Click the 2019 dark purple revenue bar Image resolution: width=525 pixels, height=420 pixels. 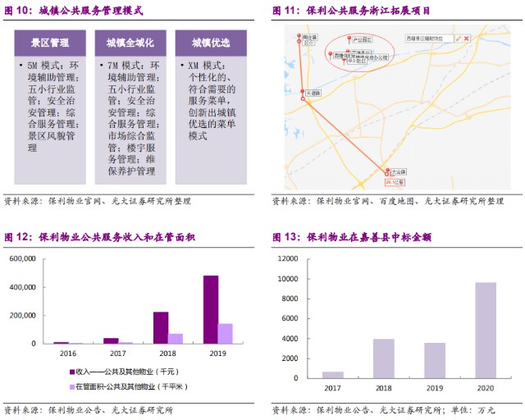pos(211,309)
